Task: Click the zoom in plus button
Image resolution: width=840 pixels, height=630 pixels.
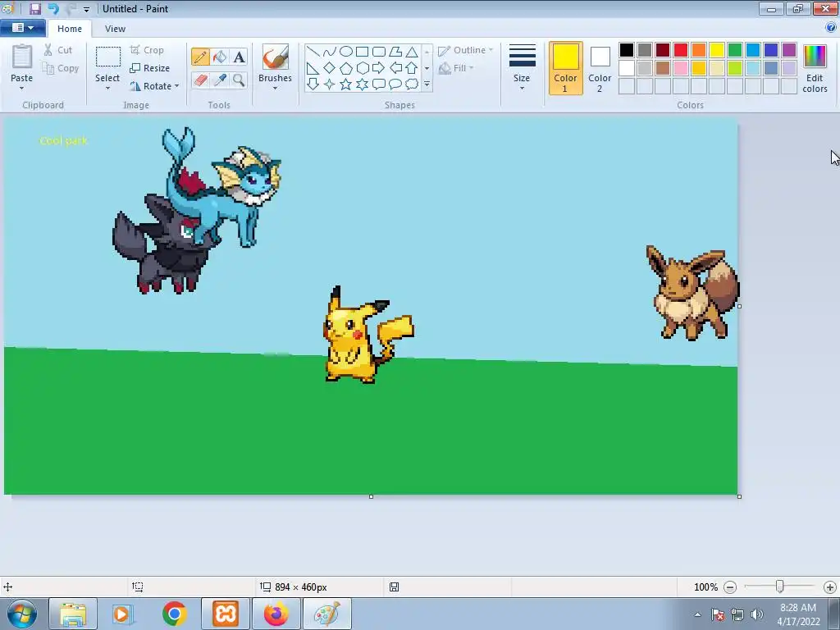Action: 830,587
